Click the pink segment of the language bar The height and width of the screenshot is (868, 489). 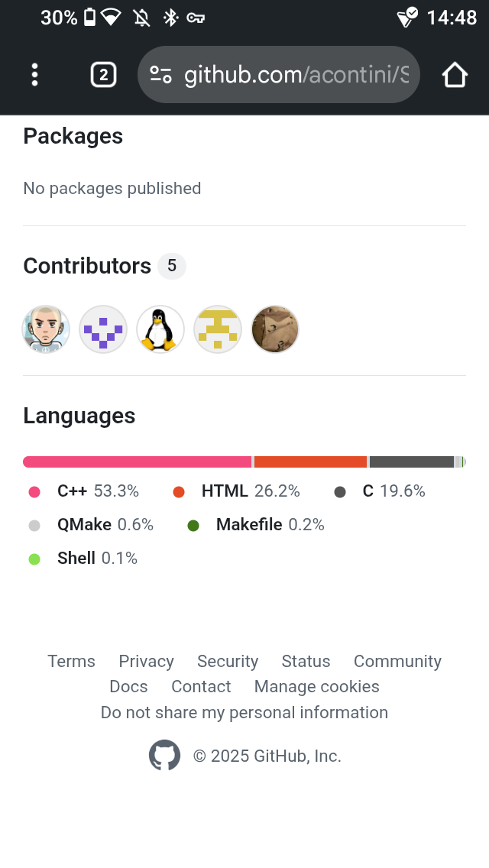pos(138,462)
